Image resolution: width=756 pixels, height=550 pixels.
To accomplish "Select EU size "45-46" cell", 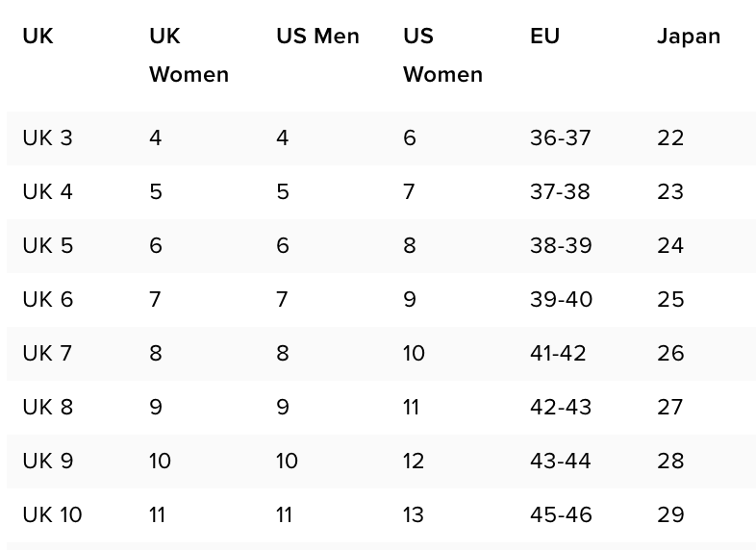I will click(561, 514).
